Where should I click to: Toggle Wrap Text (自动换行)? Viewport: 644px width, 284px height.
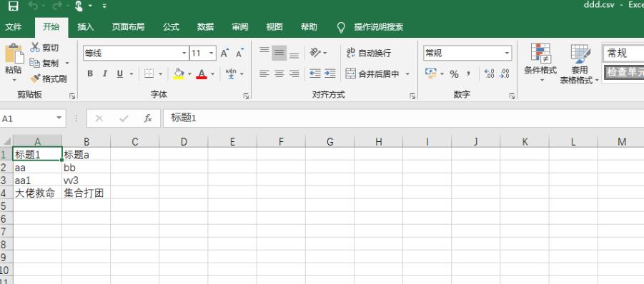[x=369, y=53]
